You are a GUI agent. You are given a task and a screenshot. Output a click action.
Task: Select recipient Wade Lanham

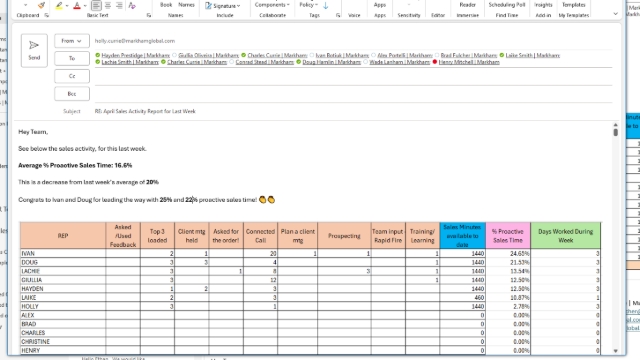click(400, 62)
